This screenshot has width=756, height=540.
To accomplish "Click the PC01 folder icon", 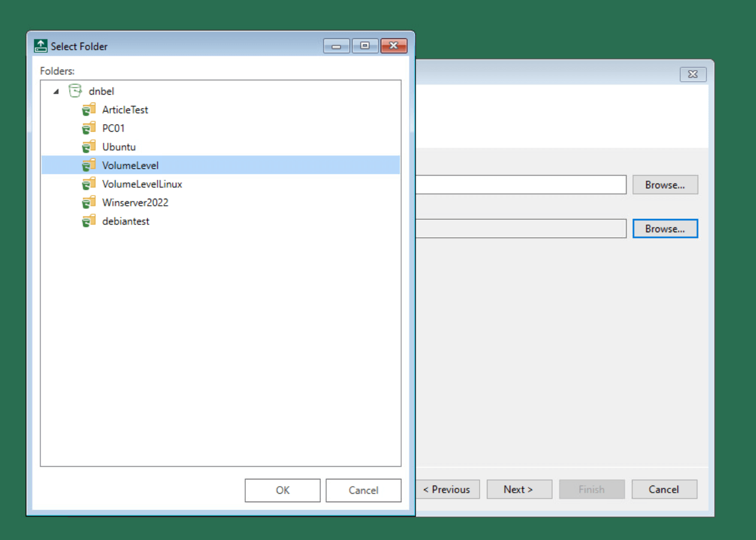I will 89,128.
